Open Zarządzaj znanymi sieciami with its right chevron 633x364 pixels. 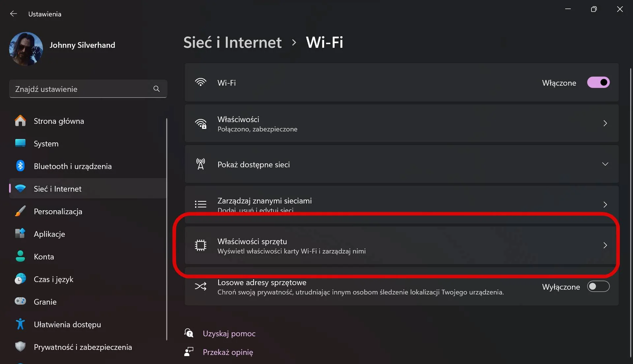point(605,205)
